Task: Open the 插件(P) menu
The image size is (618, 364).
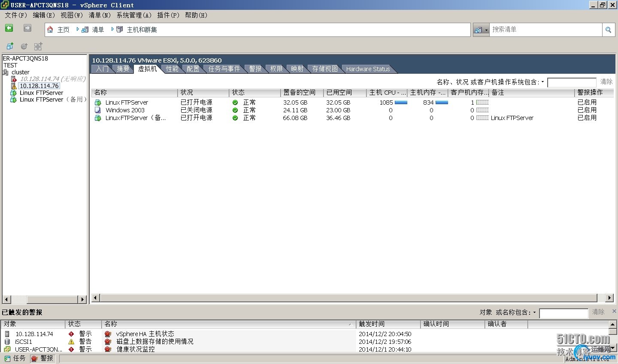Action: point(168,15)
